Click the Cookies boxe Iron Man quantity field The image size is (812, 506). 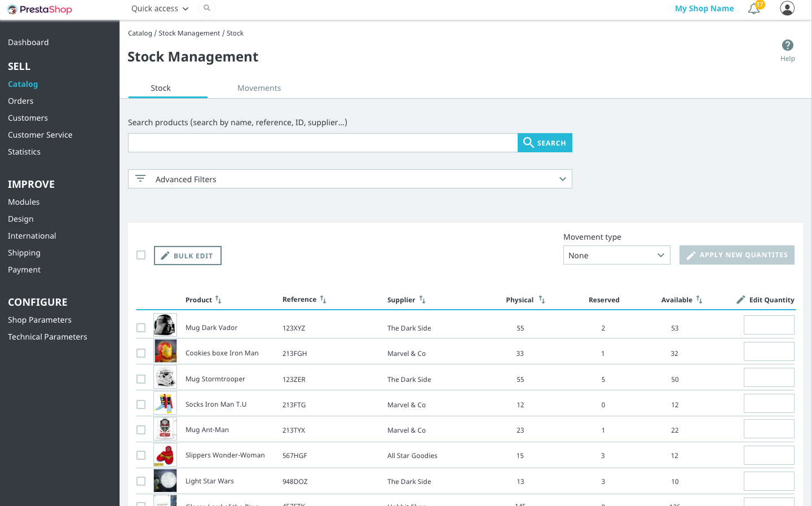tap(769, 351)
